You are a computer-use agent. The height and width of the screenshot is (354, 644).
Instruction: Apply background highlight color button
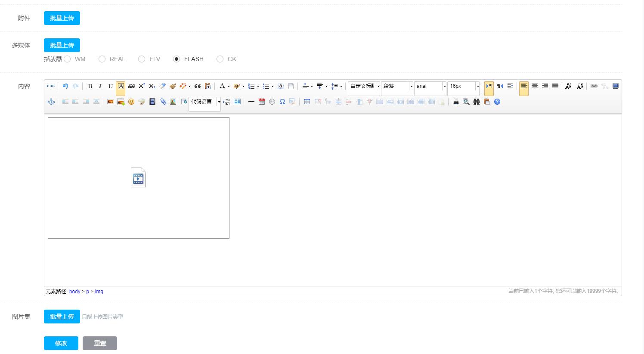[237, 86]
